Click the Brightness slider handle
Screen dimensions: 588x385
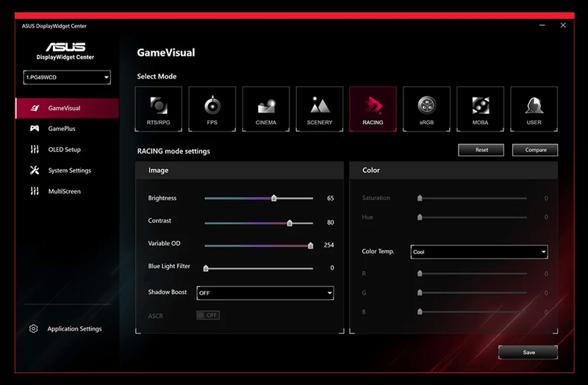click(273, 198)
